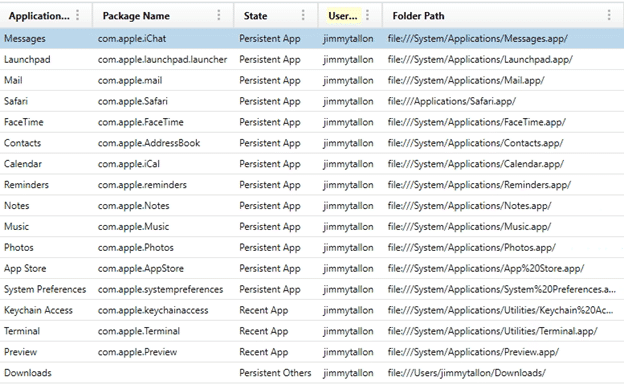
Task: Sort by State column header
Action: coord(255,16)
